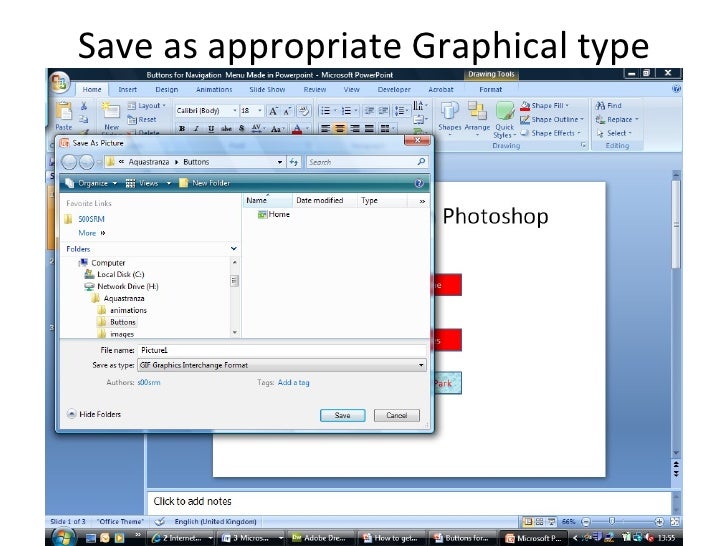
Task: Click the Clear Formatting icon
Action: click(x=304, y=111)
